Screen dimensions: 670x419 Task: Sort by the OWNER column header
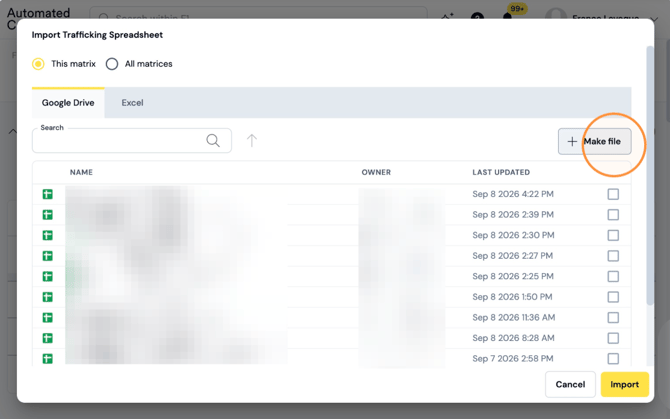(x=376, y=172)
